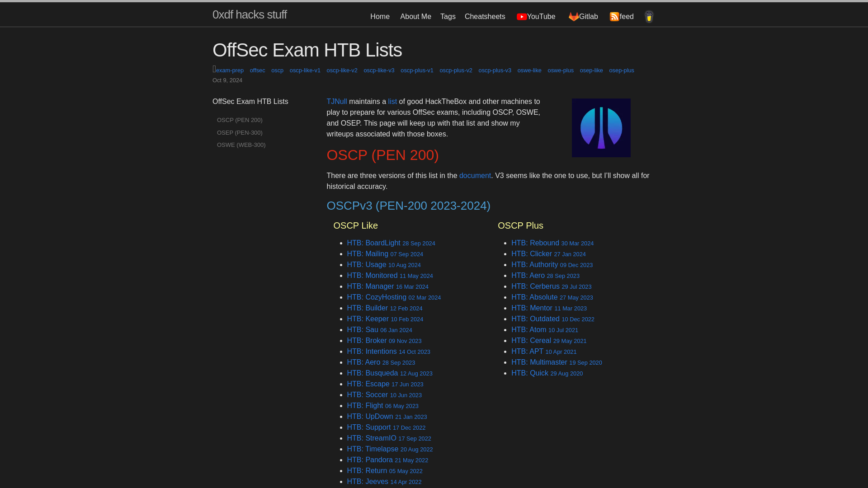Click OSCPv3 (PEN-200 2023-2024) heading

click(408, 206)
